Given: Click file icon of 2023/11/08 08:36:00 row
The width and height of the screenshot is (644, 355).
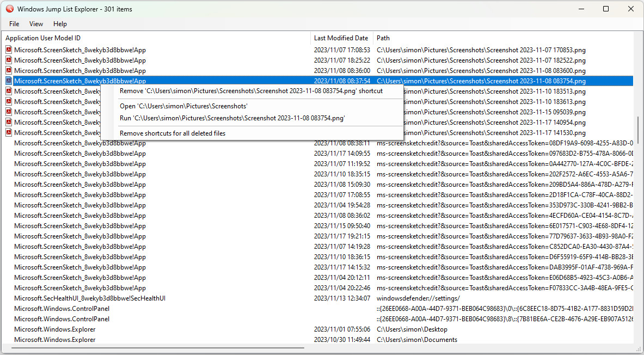Looking at the screenshot, I should [x=9, y=70].
